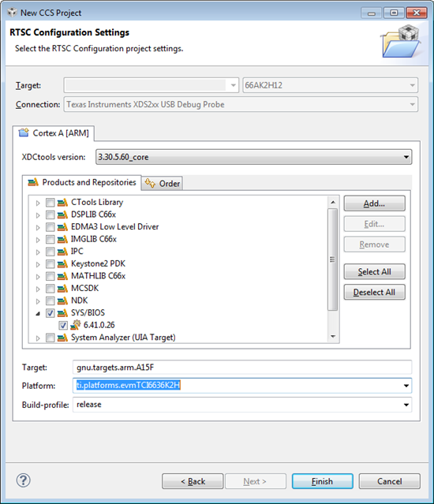The height and width of the screenshot is (504, 434).
Task: Click the MATHLIB C66x package icon
Action: pos(62,276)
